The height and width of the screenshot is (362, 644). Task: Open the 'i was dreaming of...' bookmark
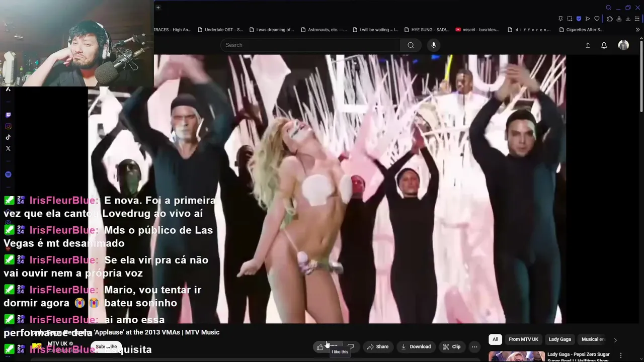pos(272,30)
